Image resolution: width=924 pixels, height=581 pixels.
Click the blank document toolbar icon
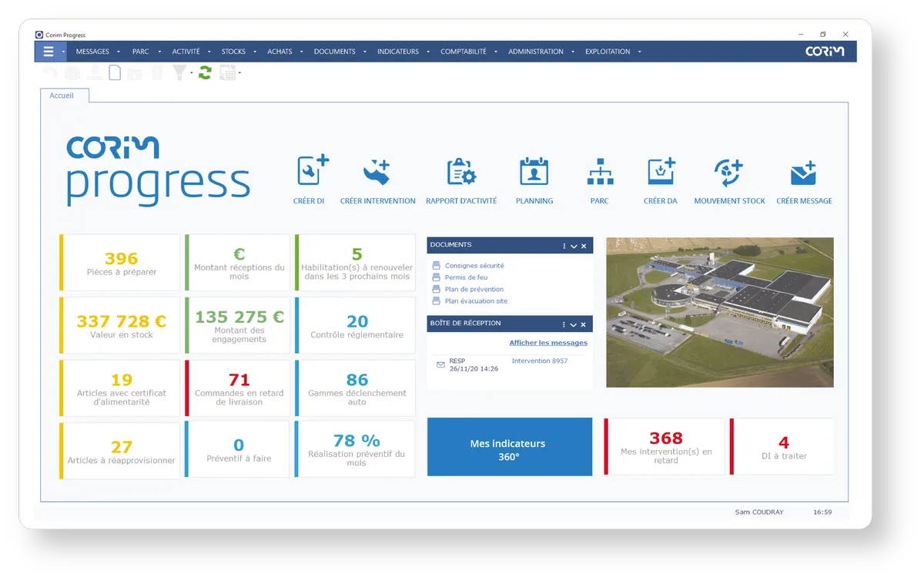point(116,72)
